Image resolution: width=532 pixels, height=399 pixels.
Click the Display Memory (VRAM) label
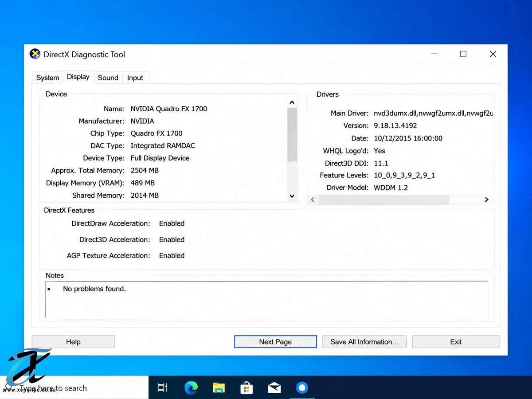86,183
